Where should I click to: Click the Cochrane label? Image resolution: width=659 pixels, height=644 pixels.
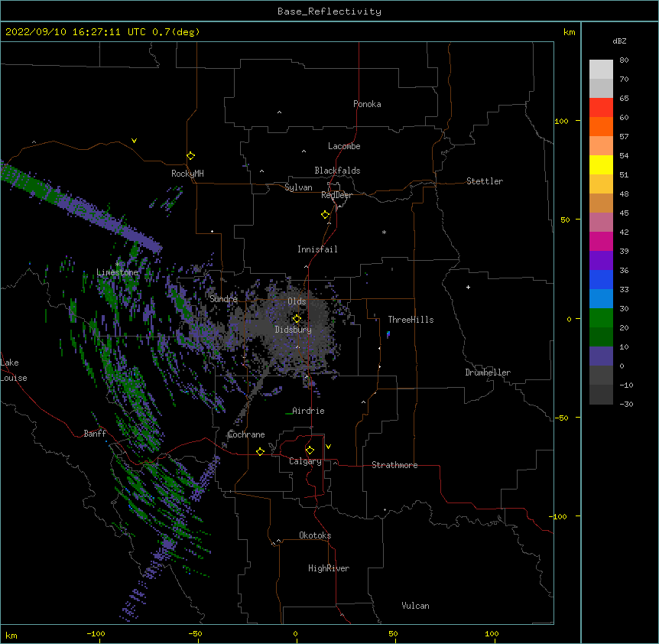click(246, 434)
